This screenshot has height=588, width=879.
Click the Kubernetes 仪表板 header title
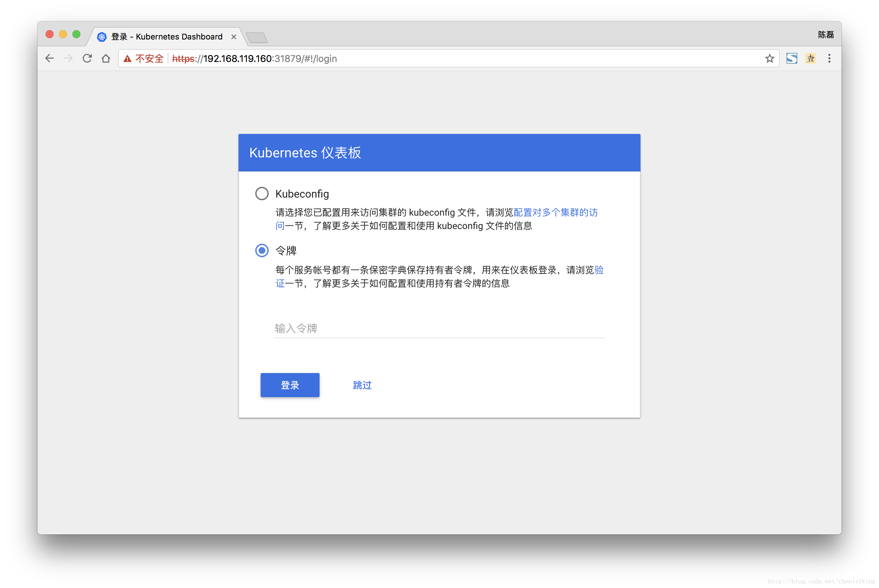pyautogui.click(x=305, y=153)
